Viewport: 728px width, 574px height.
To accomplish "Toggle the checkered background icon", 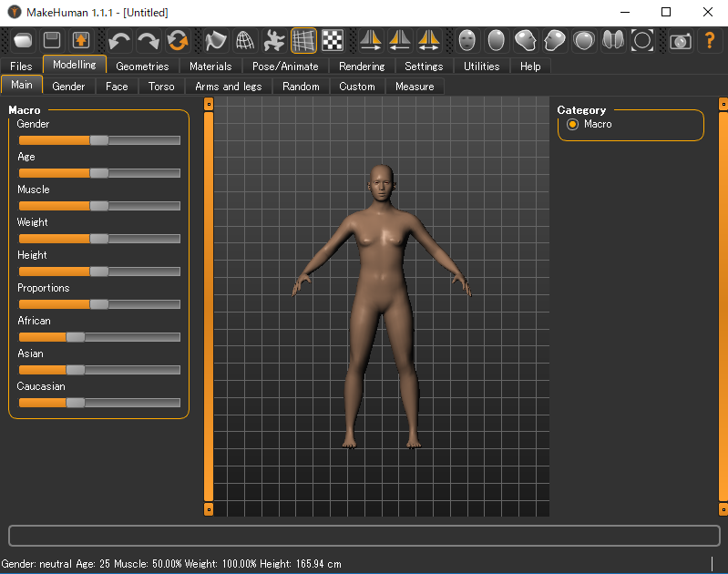I will pos(333,40).
